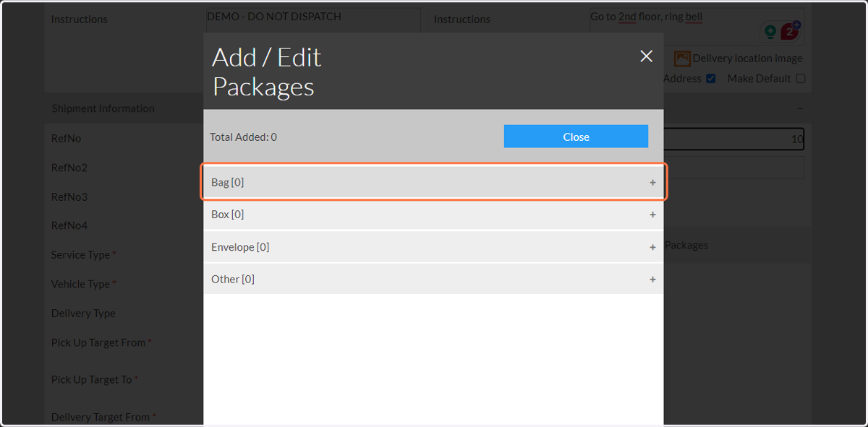Expand the Box [0] package row
The height and width of the screenshot is (427, 868).
(x=433, y=215)
